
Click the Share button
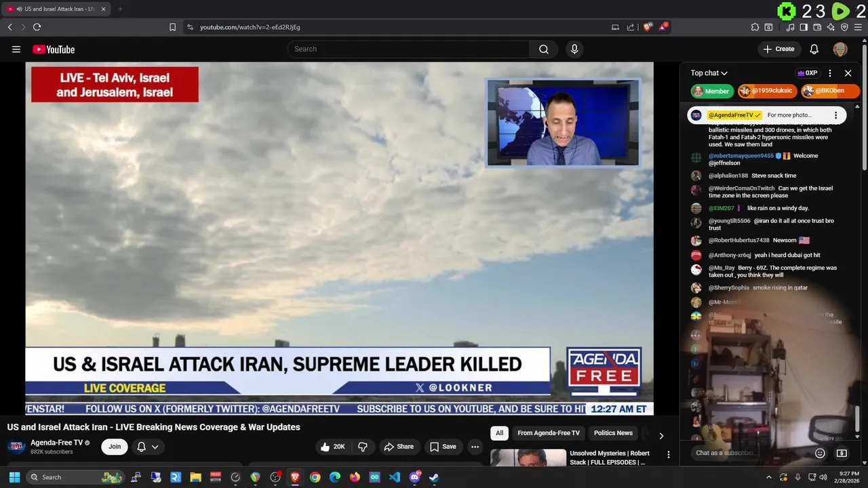[x=399, y=447]
